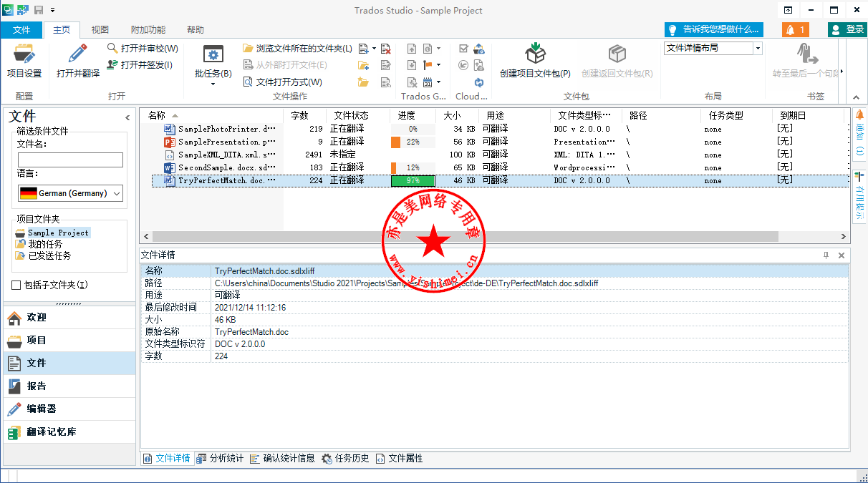
Task: Click the file list horizontal scrollbar
Action: (x=466, y=236)
